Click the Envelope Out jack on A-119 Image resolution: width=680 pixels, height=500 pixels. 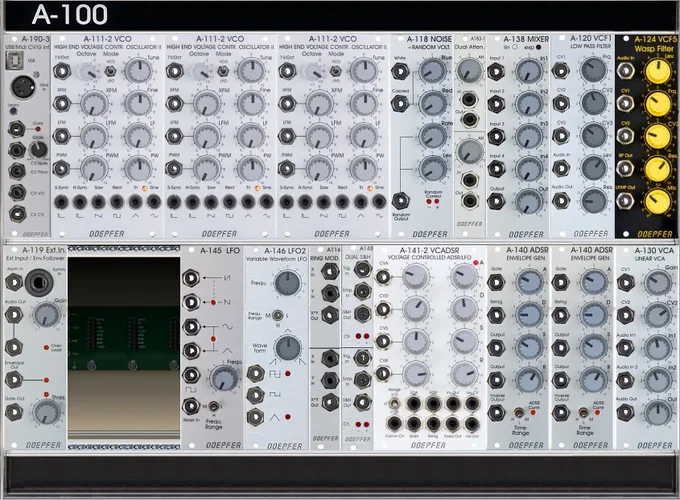pos(13,379)
